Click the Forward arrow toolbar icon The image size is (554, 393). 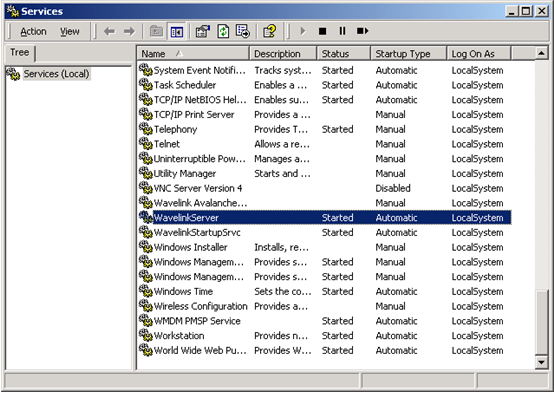tap(129, 31)
